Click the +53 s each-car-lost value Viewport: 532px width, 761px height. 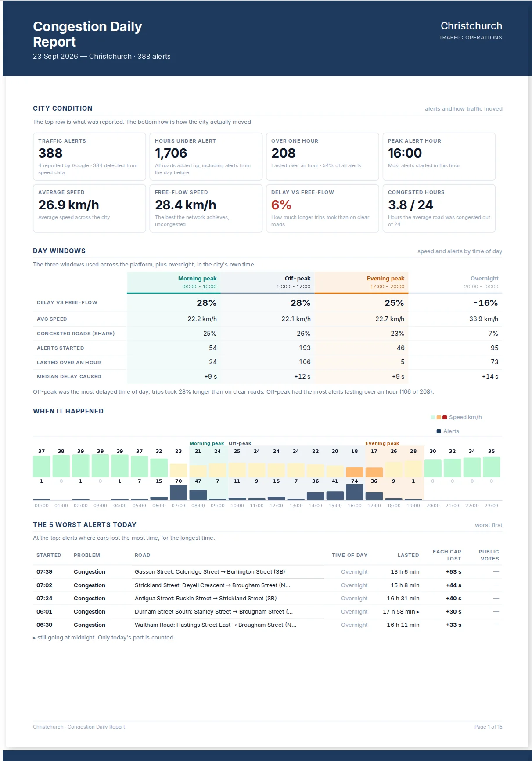[x=454, y=572]
